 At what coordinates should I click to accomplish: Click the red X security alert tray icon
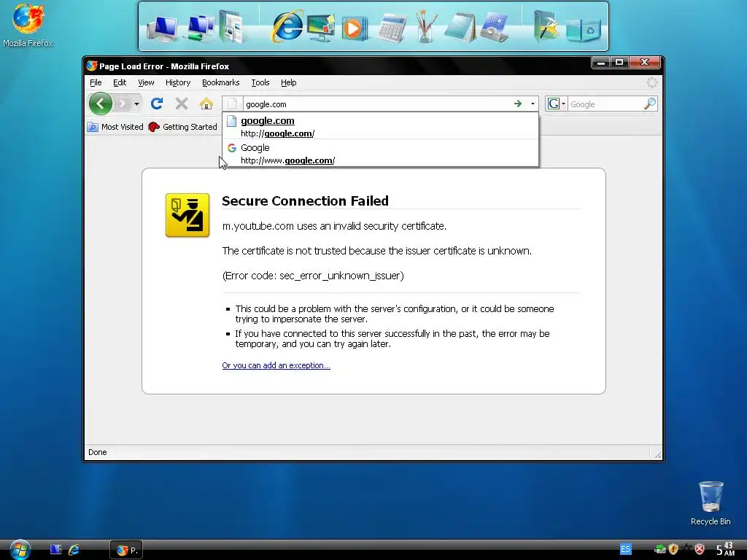700,549
